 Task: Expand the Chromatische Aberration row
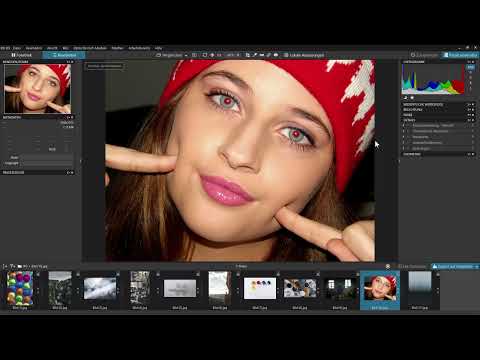(x=438, y=131)
